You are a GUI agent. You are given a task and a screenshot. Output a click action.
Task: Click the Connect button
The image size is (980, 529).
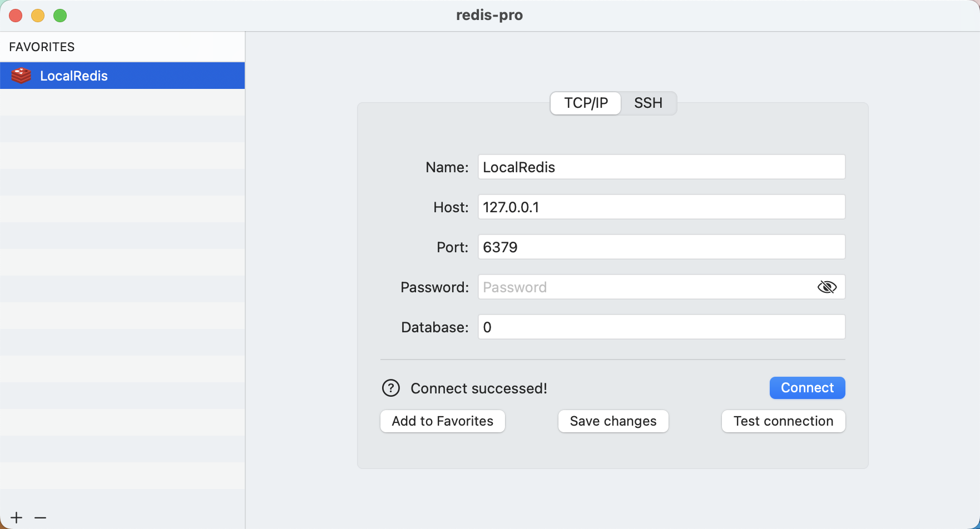coord(808,388)
